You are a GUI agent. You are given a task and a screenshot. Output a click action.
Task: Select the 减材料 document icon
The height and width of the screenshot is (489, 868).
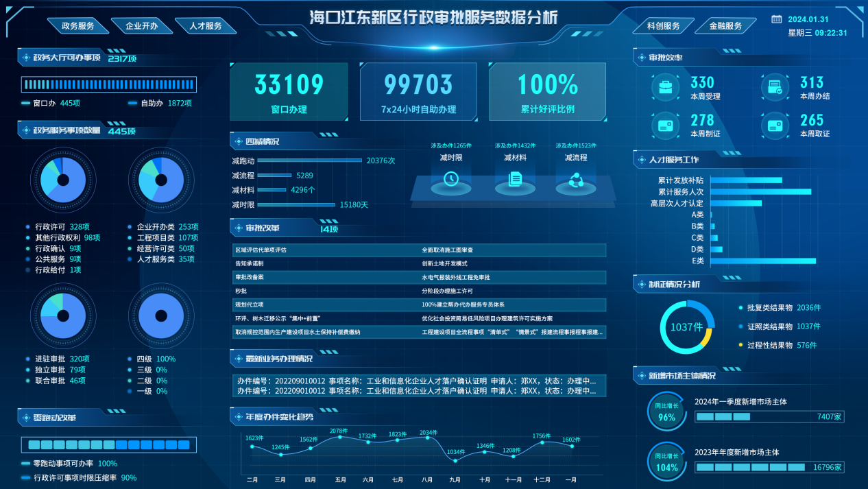[x=515, y=180]
